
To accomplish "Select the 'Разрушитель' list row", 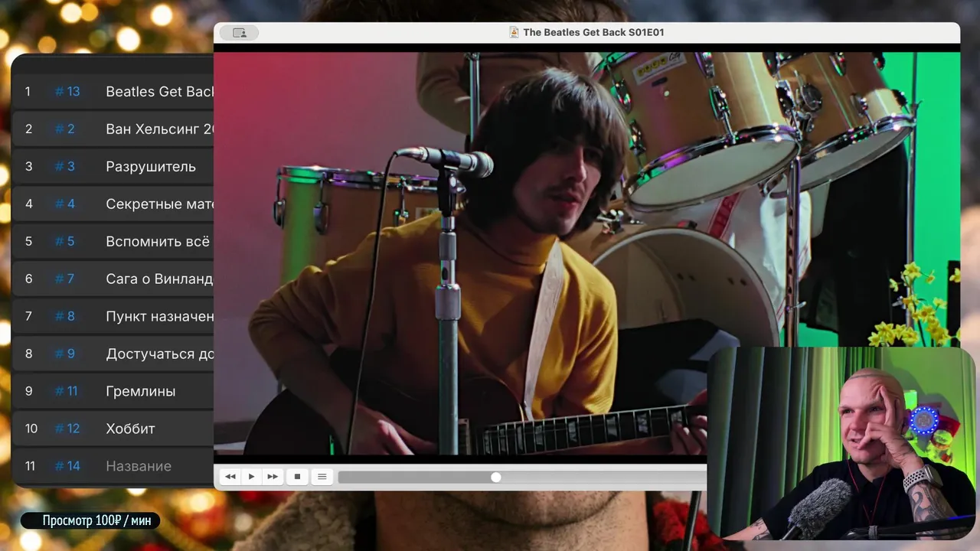I will click(113, 166).
